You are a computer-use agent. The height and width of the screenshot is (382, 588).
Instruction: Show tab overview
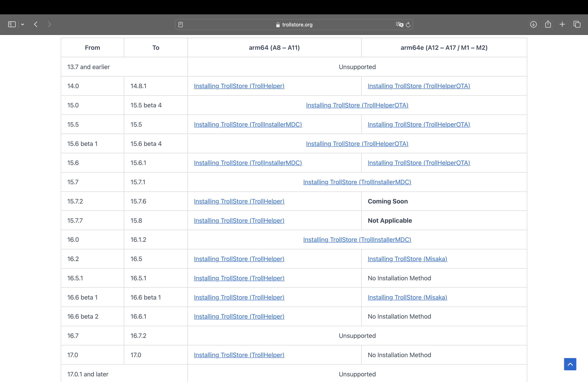tap(577, 24)
